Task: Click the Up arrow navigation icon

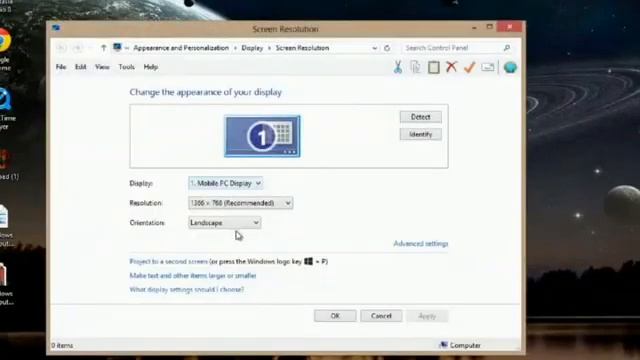Action: [x=103, y=48]
